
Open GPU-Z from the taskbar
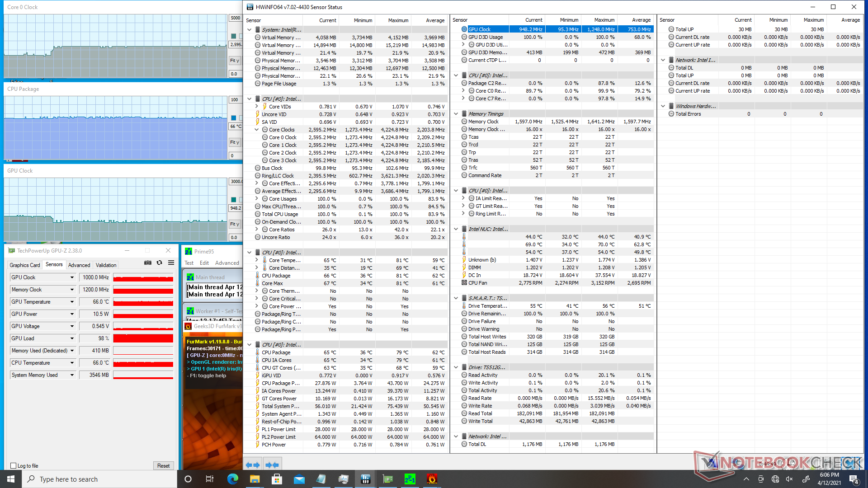point(388,479)
